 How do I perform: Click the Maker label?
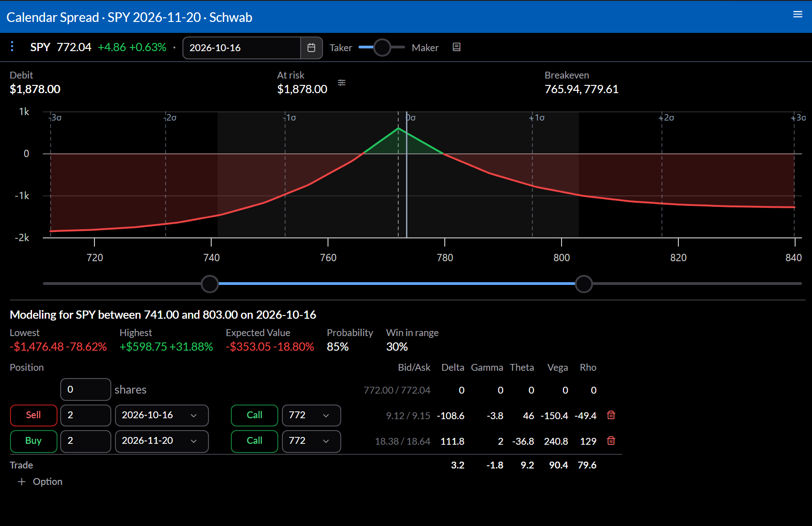(x=425, y=47)
